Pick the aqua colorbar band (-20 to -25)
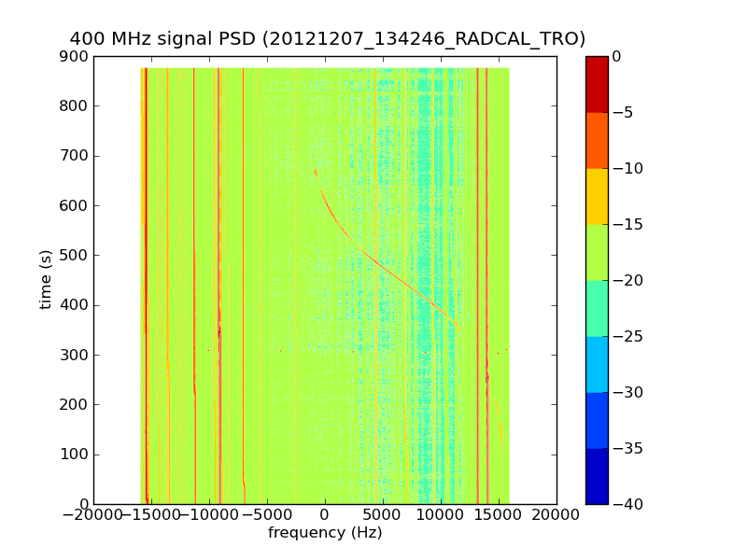Viewport: 747px width, 560px height. (x=596, y=308)
